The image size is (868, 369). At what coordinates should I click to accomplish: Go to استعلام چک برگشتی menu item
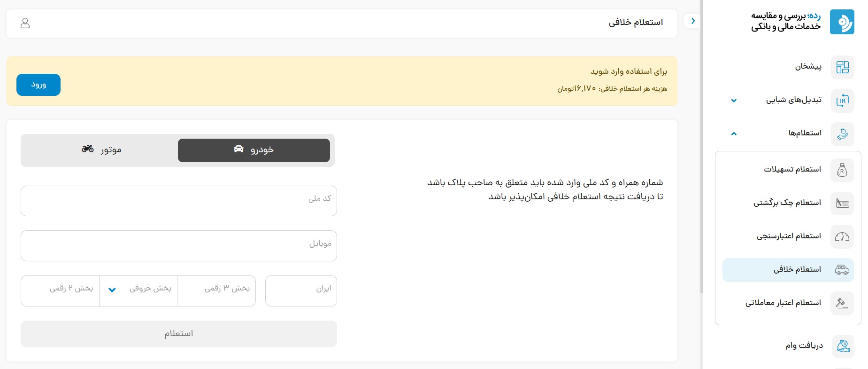pos(787,203)
